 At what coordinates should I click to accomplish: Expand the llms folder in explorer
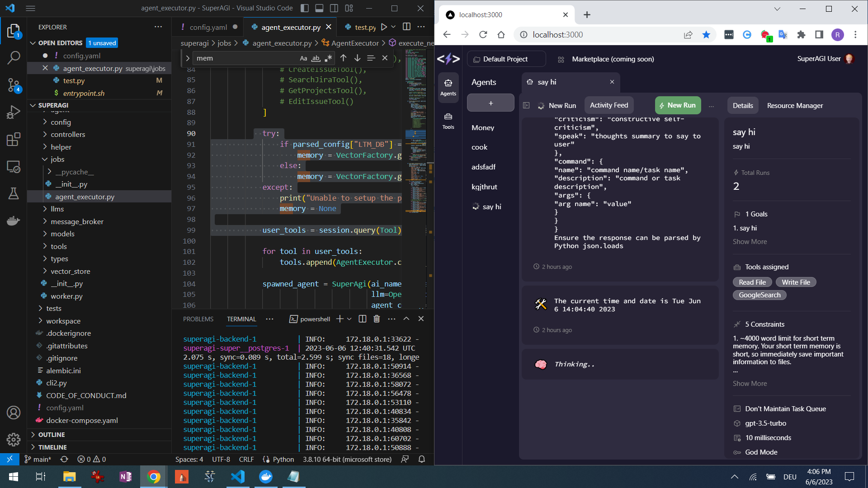[x=57, y=209]
